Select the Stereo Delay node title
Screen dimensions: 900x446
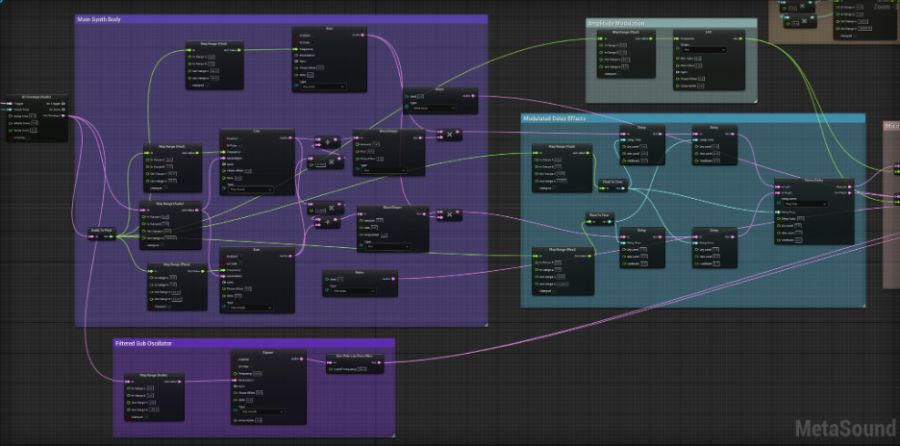pyautogui.click(x=813, y=180)
